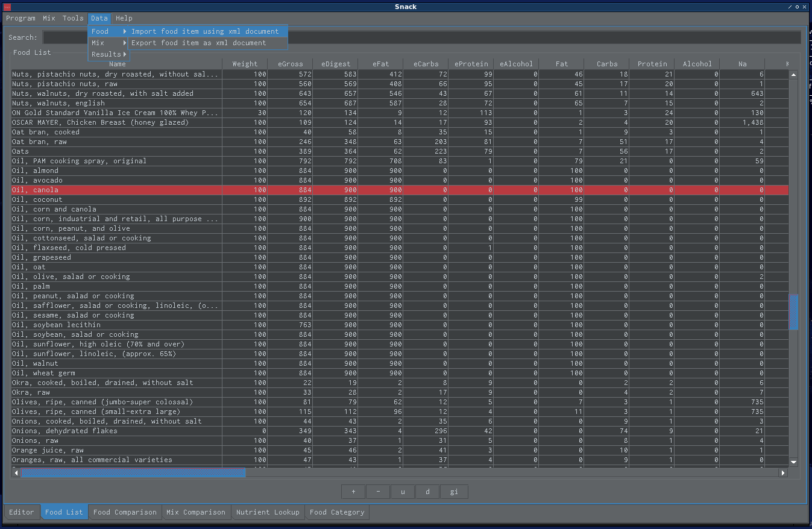
Task: Click the u button below the table
Action: point(403,492)
